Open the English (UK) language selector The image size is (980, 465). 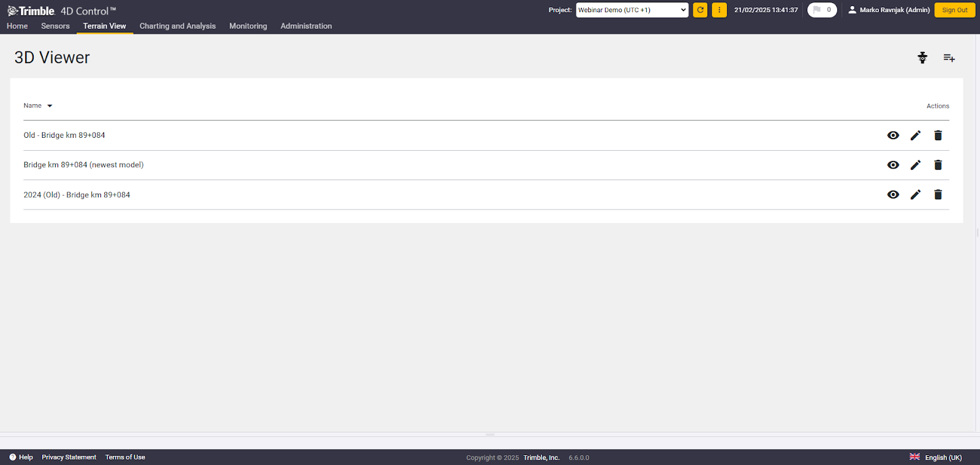(936, 457)
